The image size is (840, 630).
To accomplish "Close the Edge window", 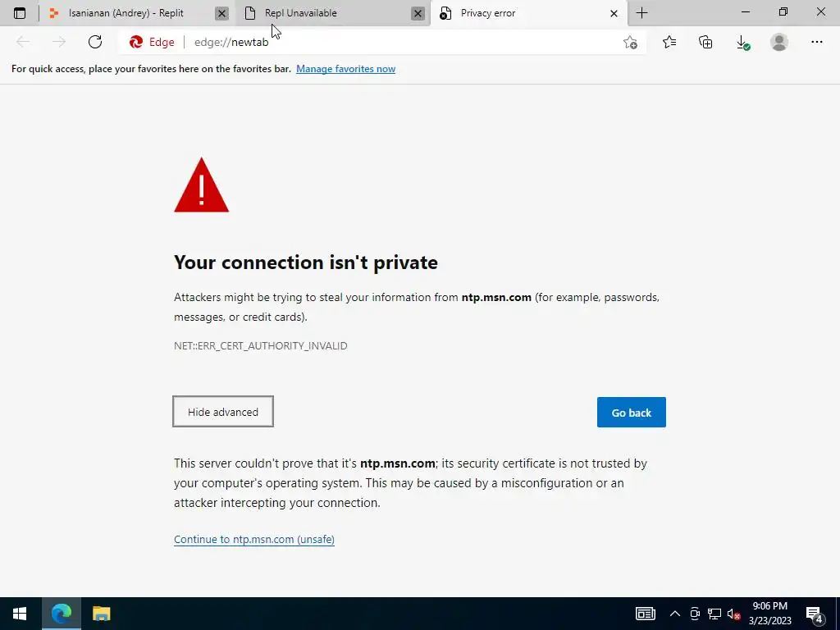I will tap(820, 11).
